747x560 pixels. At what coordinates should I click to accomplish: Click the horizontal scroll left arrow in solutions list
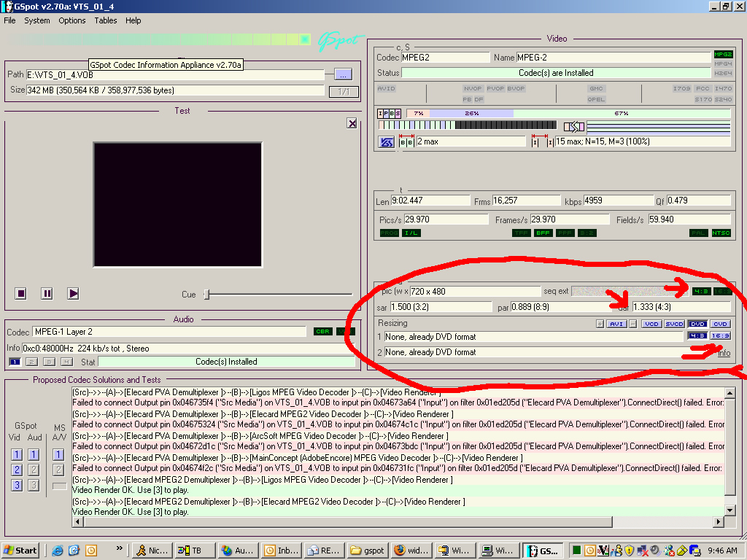[x=77, y=522]
